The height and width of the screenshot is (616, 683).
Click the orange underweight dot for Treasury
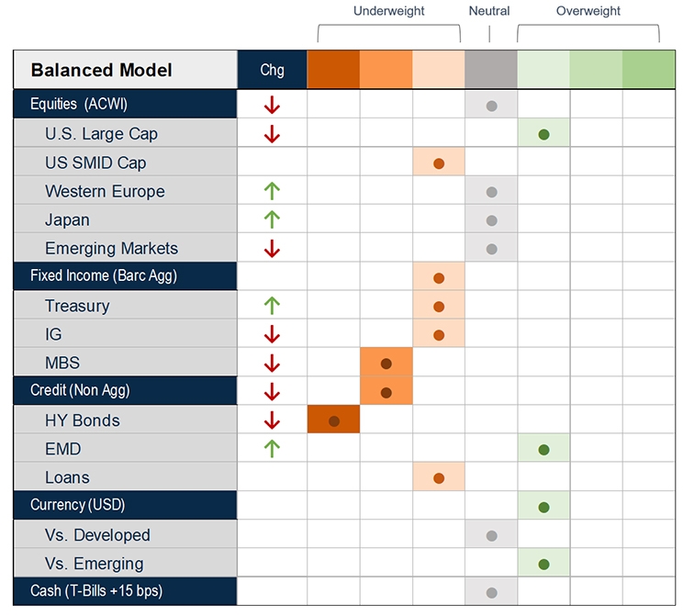[x=439, y=307]
